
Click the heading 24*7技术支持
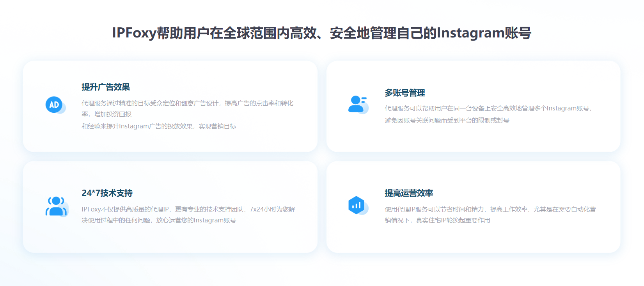(x=107, y=193)
